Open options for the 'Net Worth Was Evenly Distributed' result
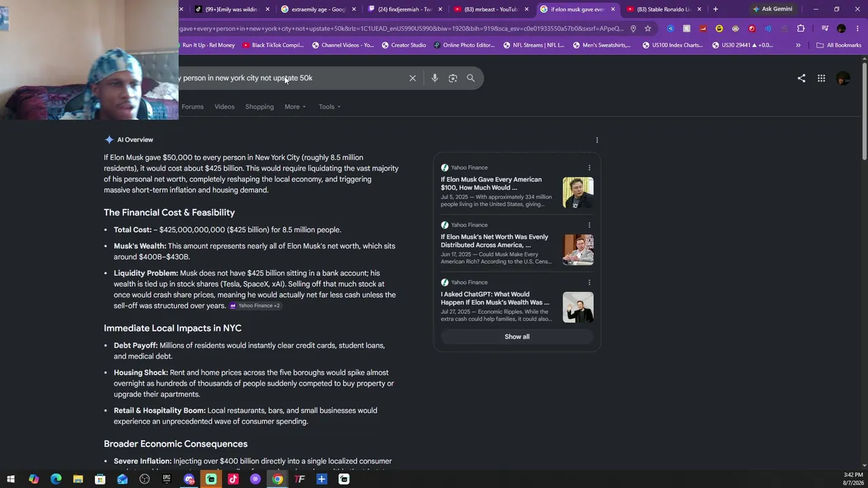Screen dimensions: 868x488 pos(589,225)
